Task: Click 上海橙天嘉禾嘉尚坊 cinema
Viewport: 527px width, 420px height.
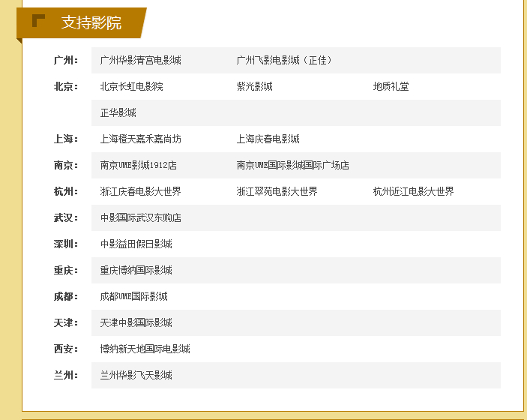Action: tap(140, 139)
